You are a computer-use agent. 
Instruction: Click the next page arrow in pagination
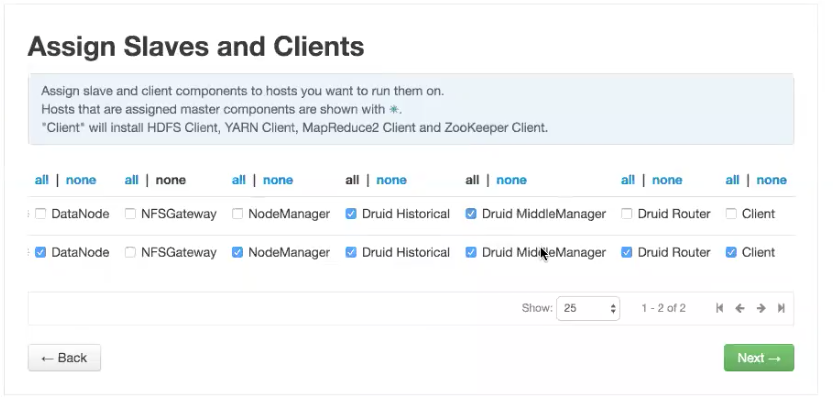click(761, 309)
